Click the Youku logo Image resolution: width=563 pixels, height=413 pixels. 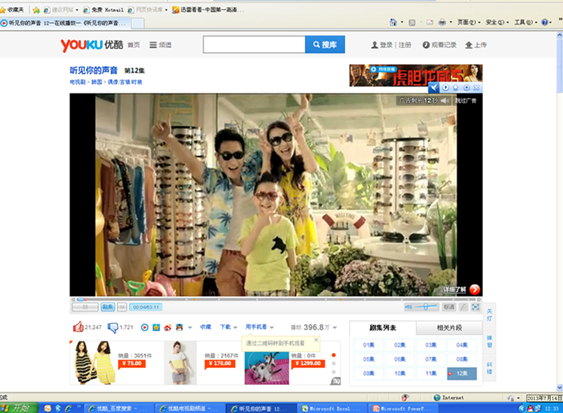click(x=92, y=45)
